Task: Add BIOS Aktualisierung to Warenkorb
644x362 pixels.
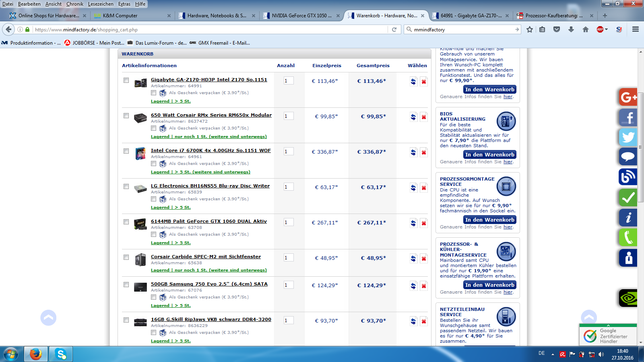Action: pyautogui.click(x=489, y=154)
